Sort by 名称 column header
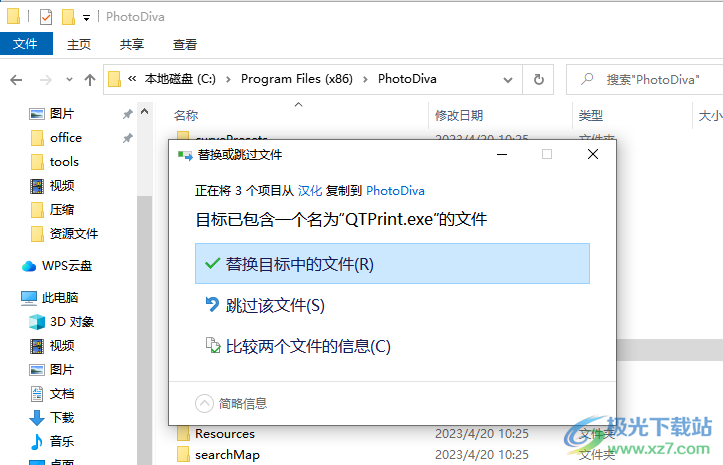The height and width of the screenshot is (465, 723). click(186, 115)
